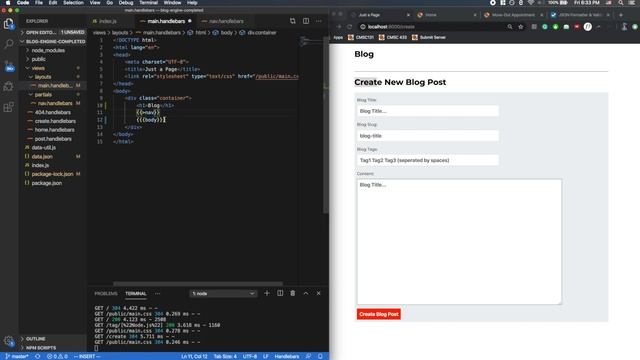Open the editor more actions menu
The image size is (640, 360).
(x=319, y=21)
